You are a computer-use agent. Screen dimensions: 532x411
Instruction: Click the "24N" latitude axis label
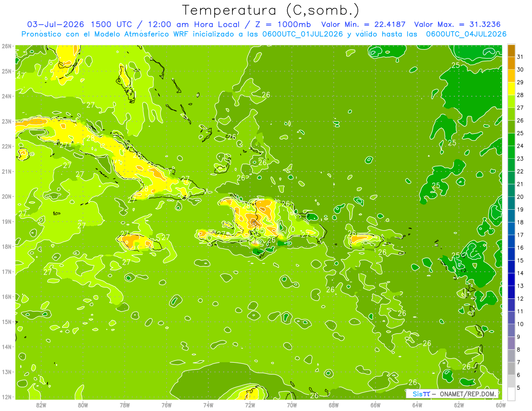point(6,96)
